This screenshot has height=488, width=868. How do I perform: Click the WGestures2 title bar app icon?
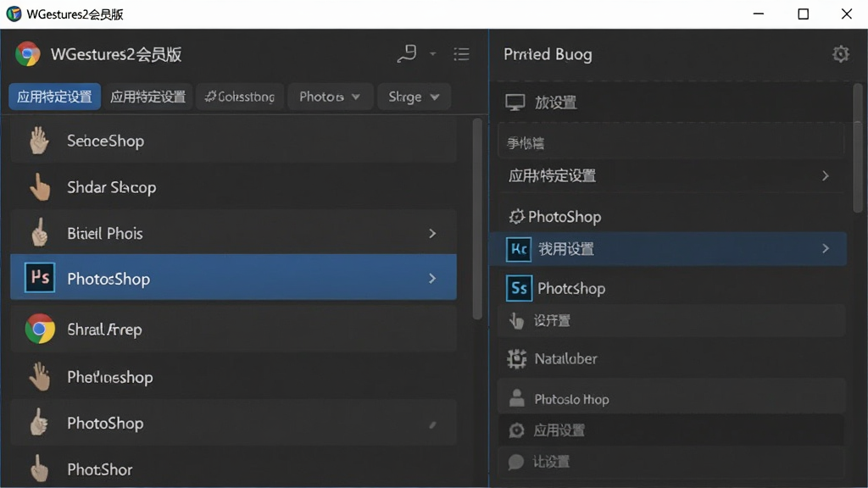tap(14, 14)
